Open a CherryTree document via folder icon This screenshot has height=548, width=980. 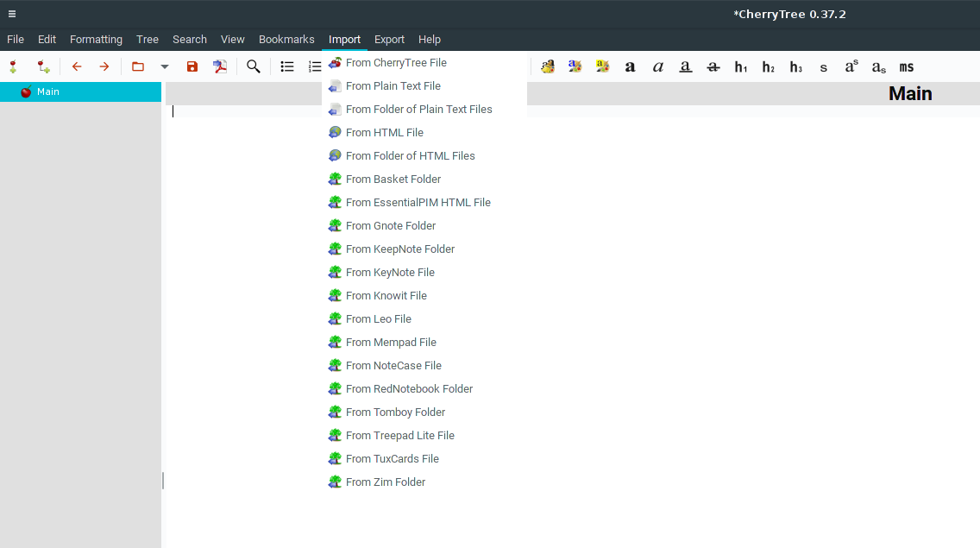[x=138, y=66]
